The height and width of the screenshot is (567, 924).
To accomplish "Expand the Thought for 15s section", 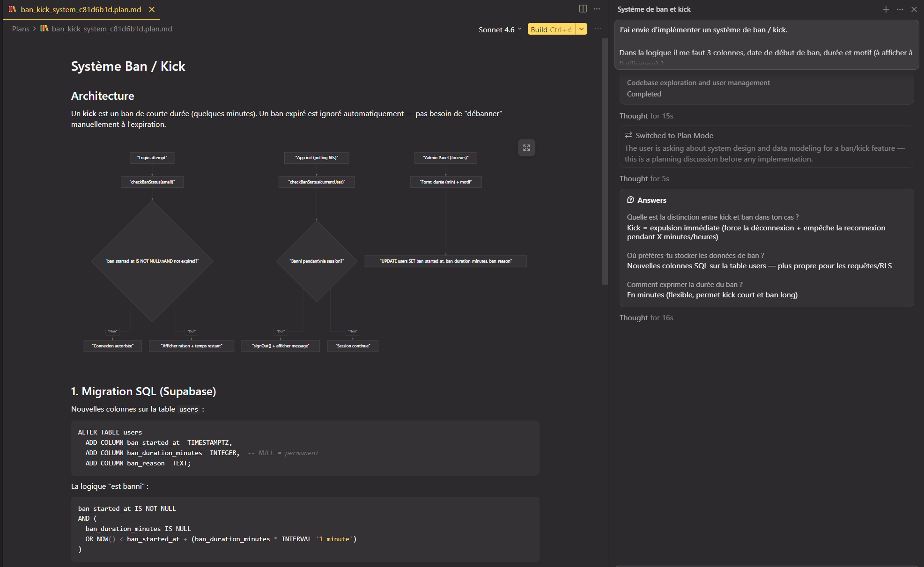I will point(646,116).
